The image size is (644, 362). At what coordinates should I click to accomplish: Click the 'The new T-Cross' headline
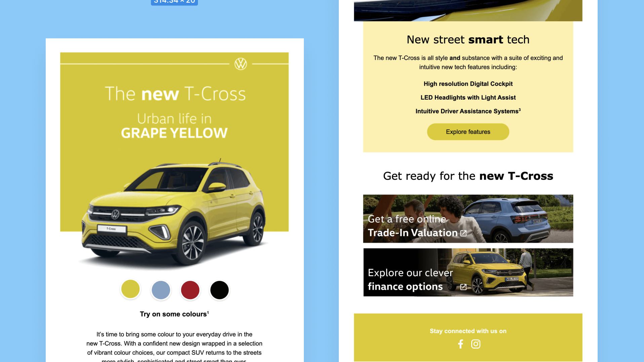pos(175,94)
